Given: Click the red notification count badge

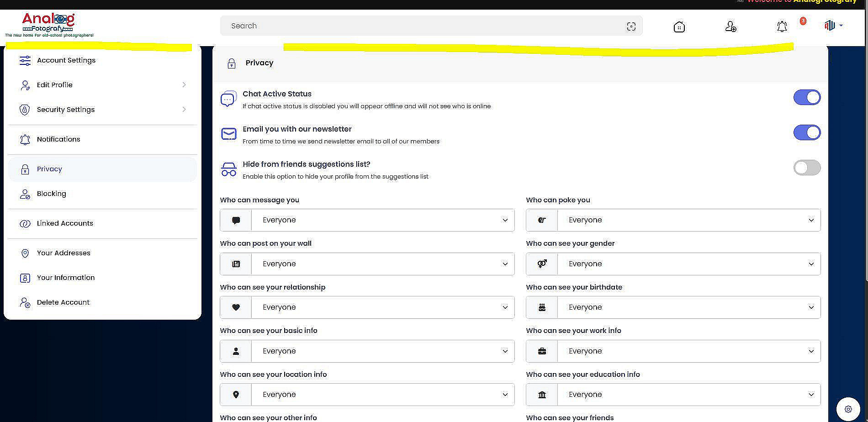Looking at the screenshot, I should coord(803,21).
